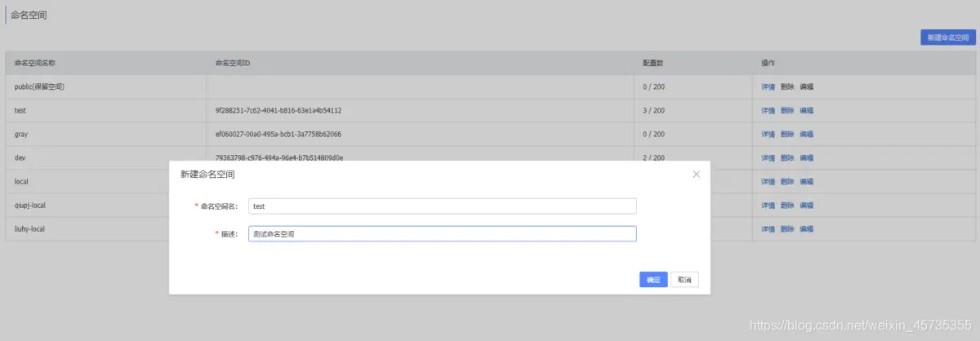Delete the test namespace via 删除
The image size is (980, 341).
pyautogui.click(x=787, y=110)
